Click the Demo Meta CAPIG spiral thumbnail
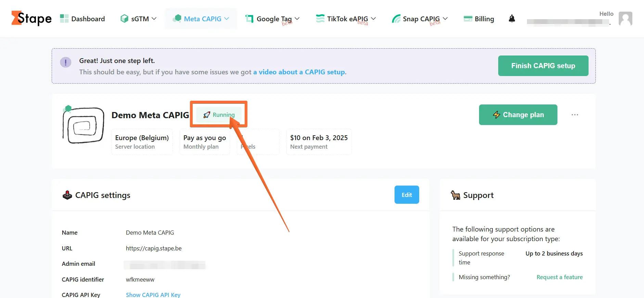Viewport: 644px width, 298px height. [83, 125]
